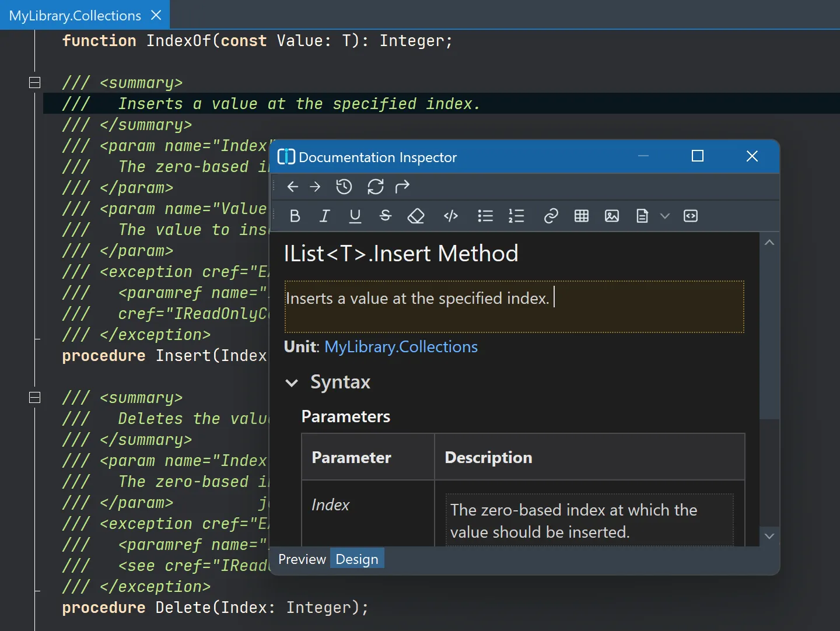
Task: Go forward in Documentation Inspector
Action: tap(315, 187)
